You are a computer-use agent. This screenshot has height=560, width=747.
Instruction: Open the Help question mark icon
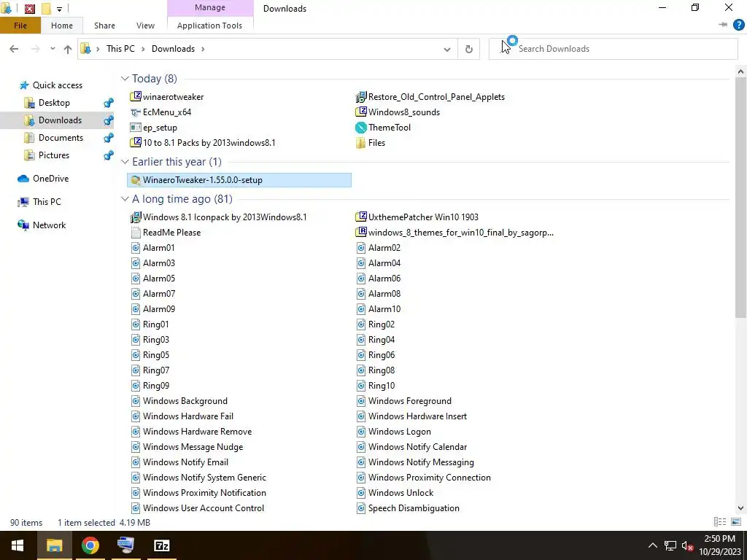[x=738, y=25]
